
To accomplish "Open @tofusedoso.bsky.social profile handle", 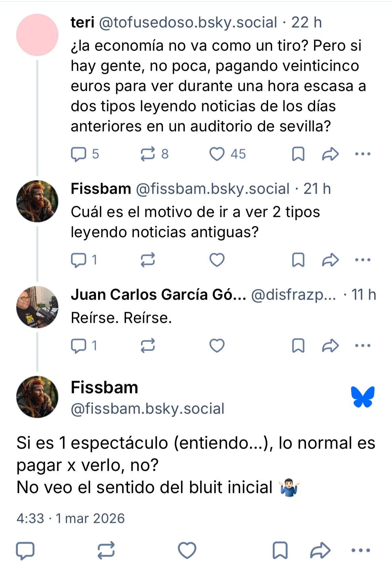I will [x=188, y=23].
